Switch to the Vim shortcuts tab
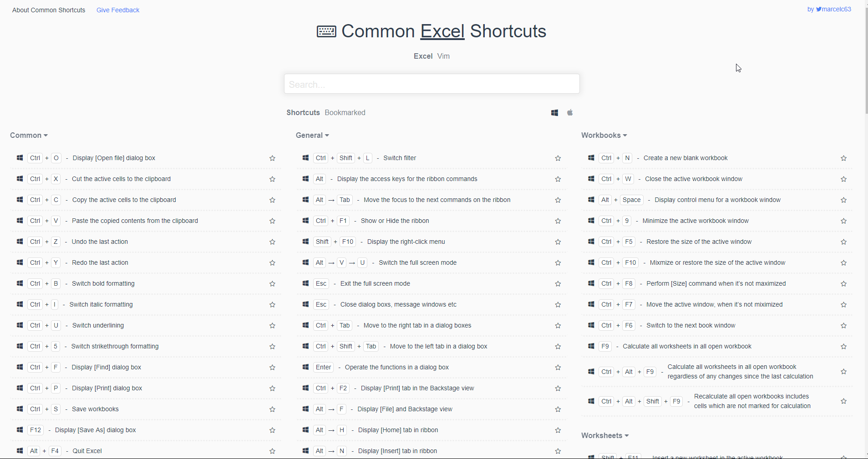Viewport: 868px width, 459px height. (443, 56)
